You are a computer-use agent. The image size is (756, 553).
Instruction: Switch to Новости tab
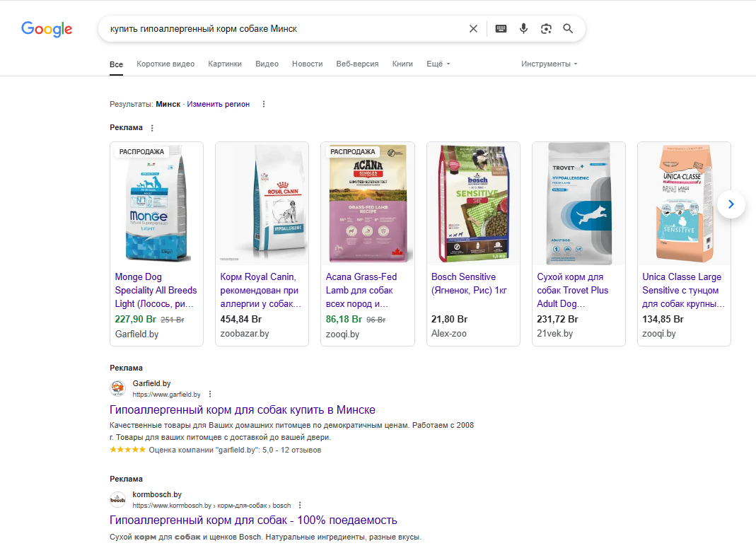click(x=307, y=64)
